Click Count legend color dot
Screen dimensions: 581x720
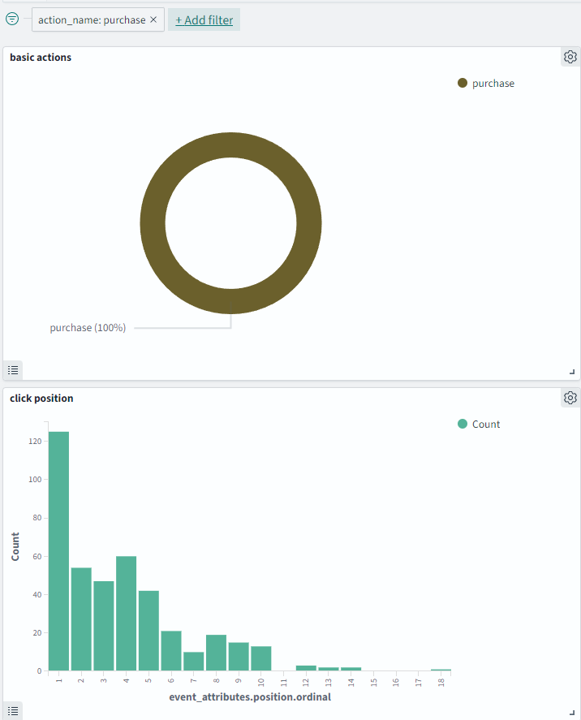[463, 424]
